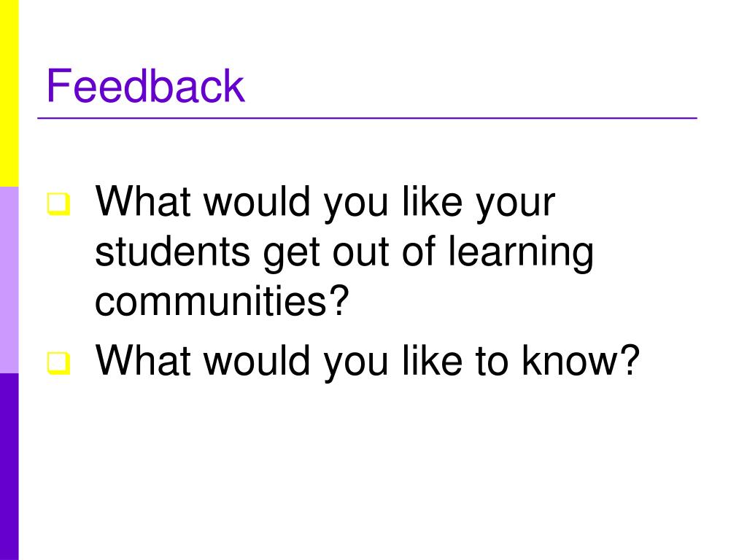The image size is (747, 560).
Task: Click the word of before learning
Action: (419, 251)
